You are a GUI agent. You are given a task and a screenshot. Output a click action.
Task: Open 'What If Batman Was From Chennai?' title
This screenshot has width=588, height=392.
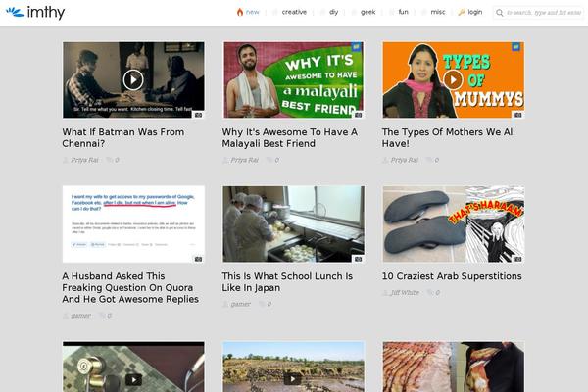tap(123, 137)
